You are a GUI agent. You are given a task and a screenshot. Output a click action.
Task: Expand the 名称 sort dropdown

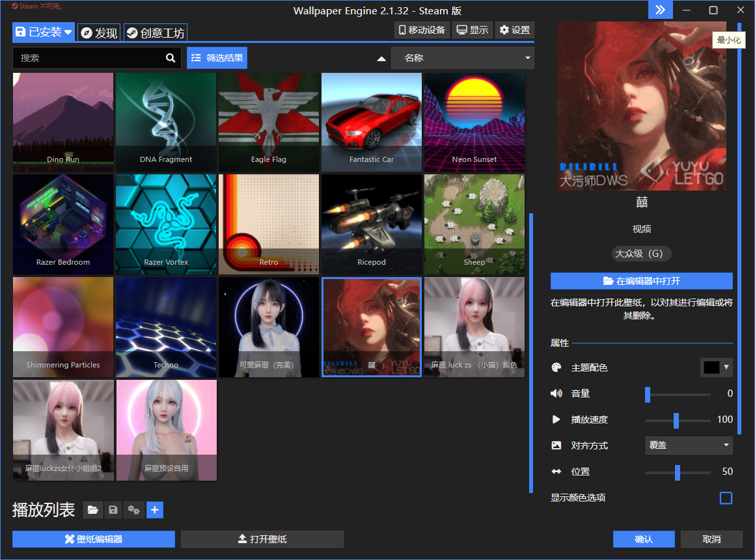[462, 58]
